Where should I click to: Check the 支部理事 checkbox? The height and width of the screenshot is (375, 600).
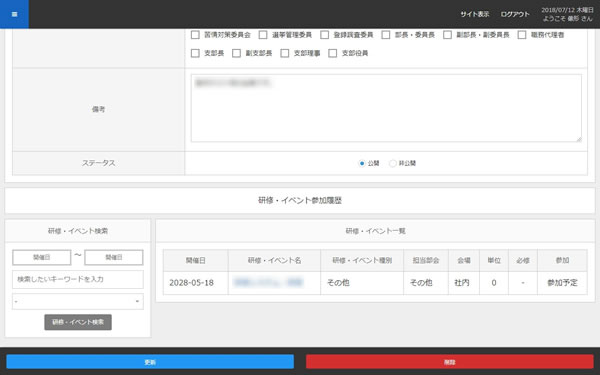(x=285, y=53)
